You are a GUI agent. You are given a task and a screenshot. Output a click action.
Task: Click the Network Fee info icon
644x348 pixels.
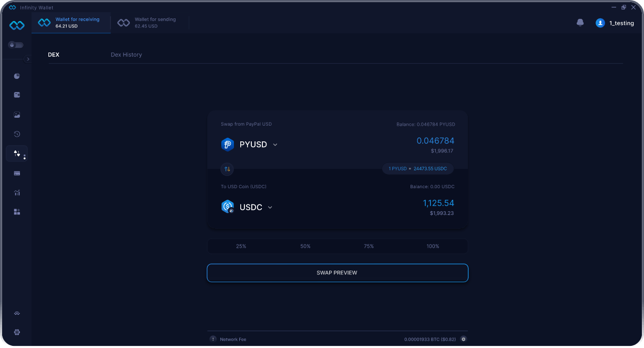pos(213,339)
